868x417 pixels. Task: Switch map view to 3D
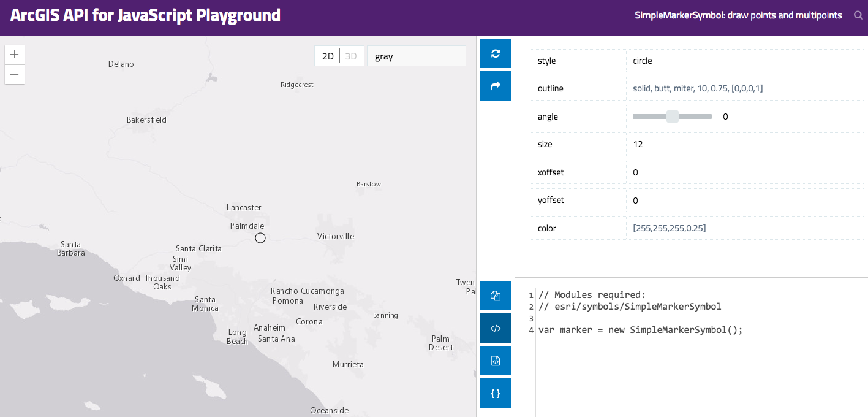351,56
